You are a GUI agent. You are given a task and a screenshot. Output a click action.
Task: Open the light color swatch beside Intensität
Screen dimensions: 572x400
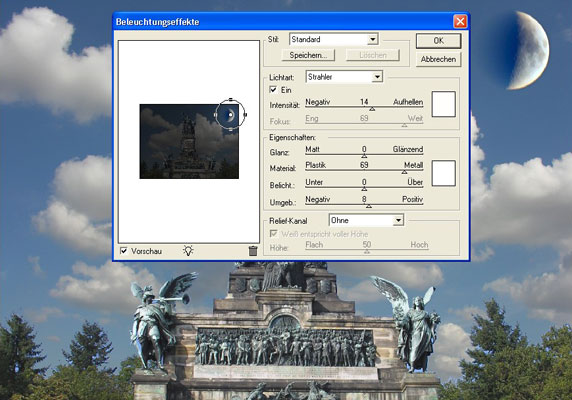(x=444, y=104)
